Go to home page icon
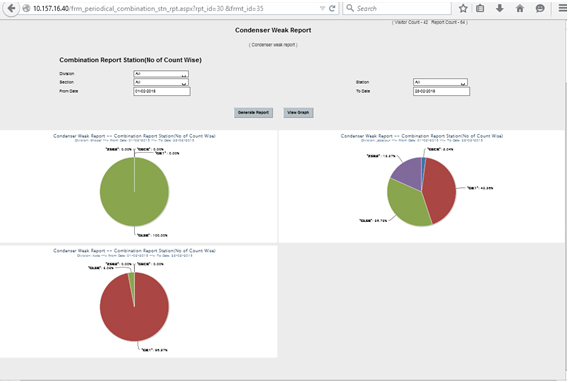Image resolution: width=568 pixels, height=383 pixels. click(520, 8)
